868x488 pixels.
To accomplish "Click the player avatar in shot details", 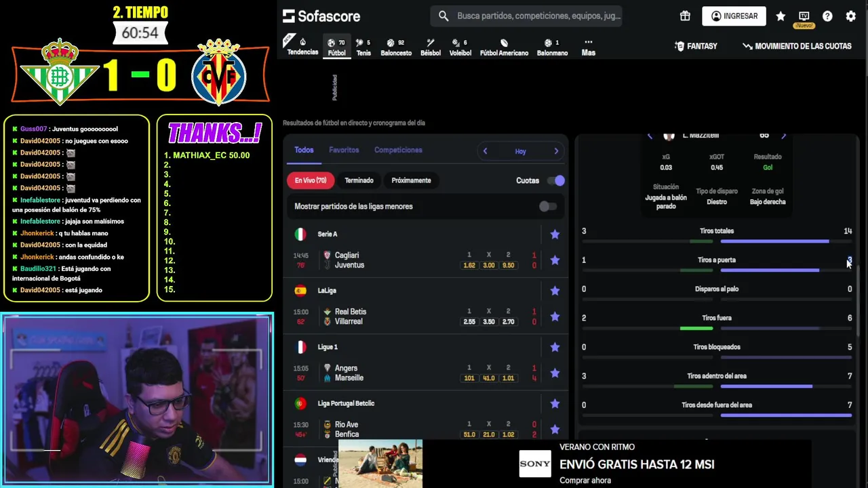I will click(x=669, y=136).
